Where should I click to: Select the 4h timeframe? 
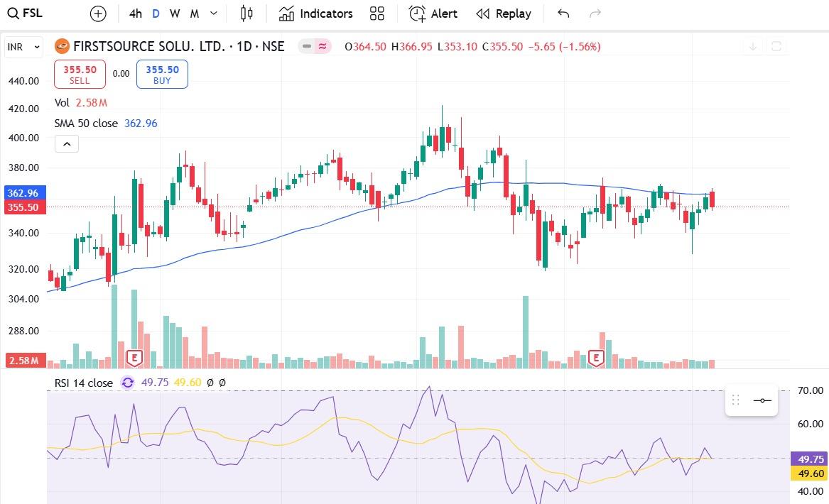[x=136, y=13]
